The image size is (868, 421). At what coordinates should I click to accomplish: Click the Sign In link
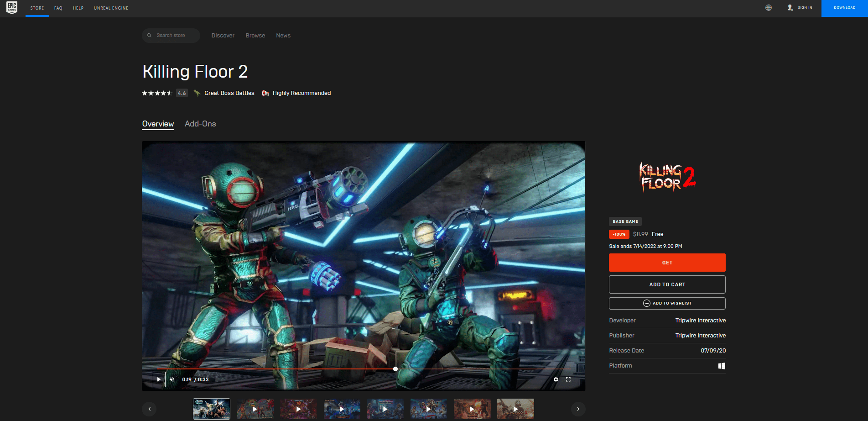pos(805,8)
